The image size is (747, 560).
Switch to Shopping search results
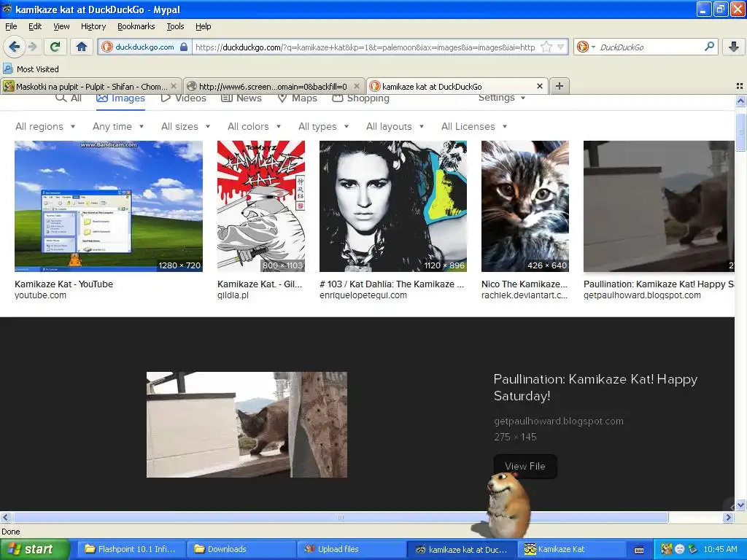pyautogui.click(x=360, y=98)
